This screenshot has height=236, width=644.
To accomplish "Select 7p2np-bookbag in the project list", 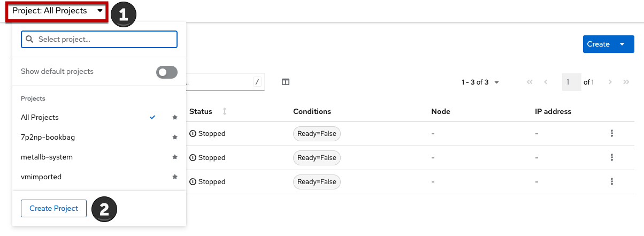I will pyautogui.click(x=48, y=138).
